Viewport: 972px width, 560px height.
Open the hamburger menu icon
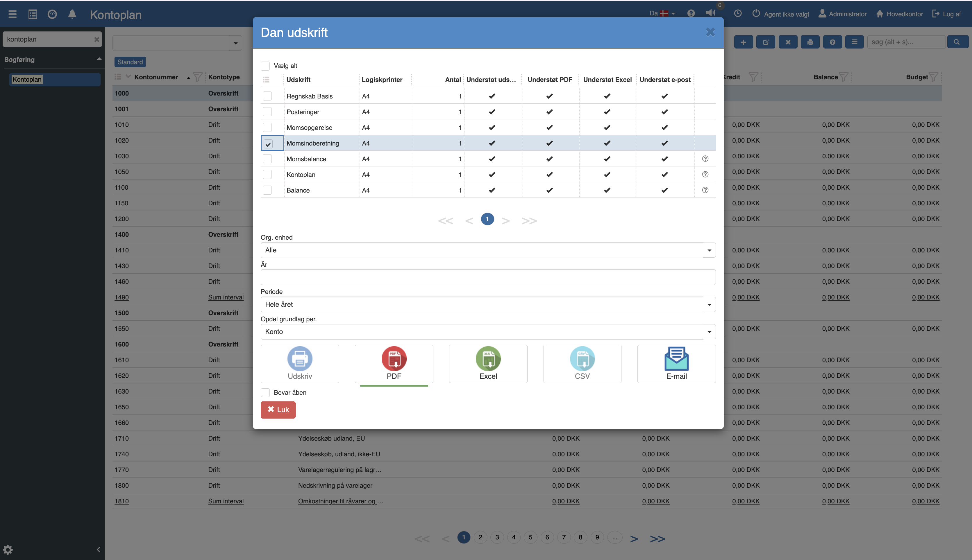click(12, 14)
